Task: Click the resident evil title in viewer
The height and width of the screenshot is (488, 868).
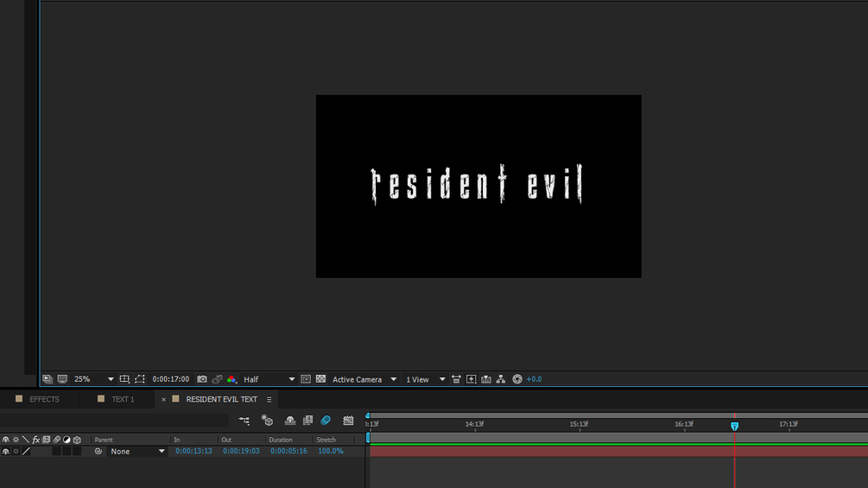Action: 477,184
